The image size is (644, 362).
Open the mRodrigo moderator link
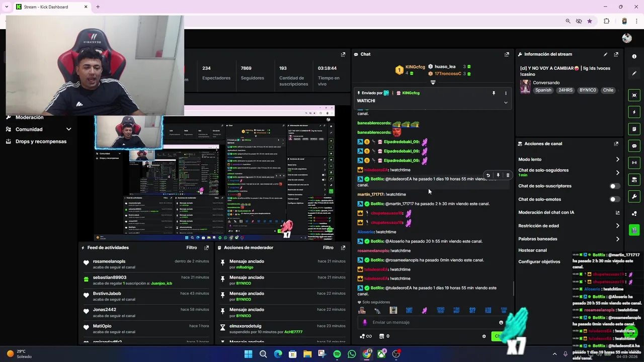click(245, 267)
